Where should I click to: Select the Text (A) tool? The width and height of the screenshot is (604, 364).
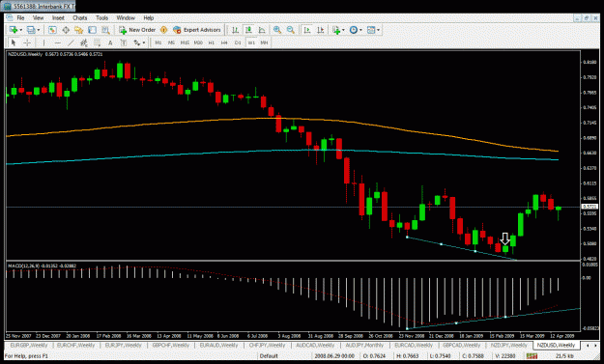(110, 42)
